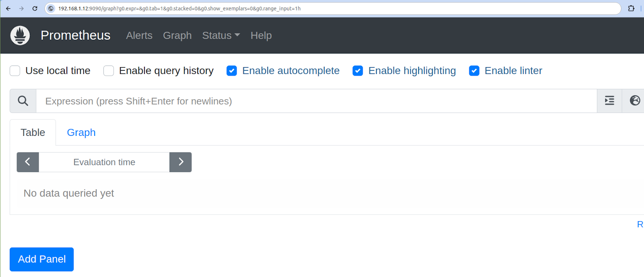
Task: Reload the page in the browser
Action: (35, 8)
